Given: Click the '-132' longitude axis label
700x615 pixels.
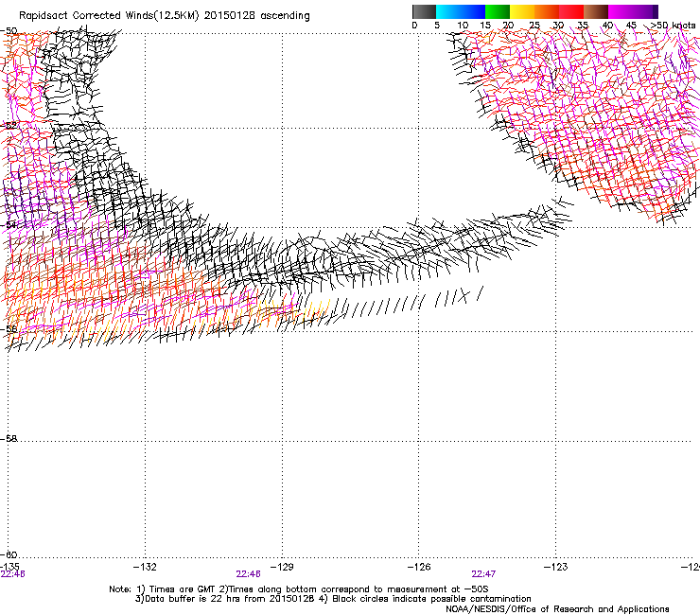Looking at the screenshot, I should coord(145,567).
